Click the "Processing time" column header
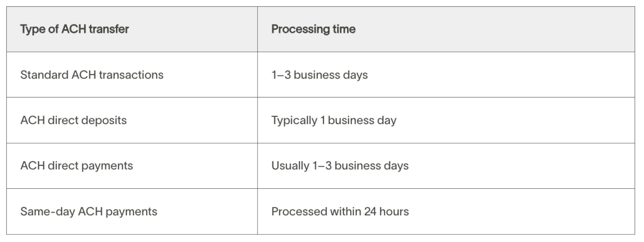Image resolution: width=644 pixels, height=242 pixels. (314, 30)
